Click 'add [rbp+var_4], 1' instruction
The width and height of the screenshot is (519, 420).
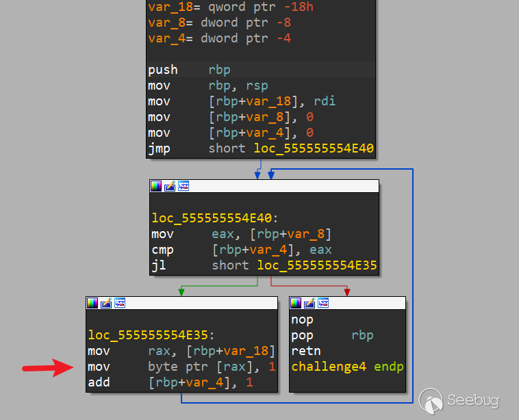coord(170,382)
